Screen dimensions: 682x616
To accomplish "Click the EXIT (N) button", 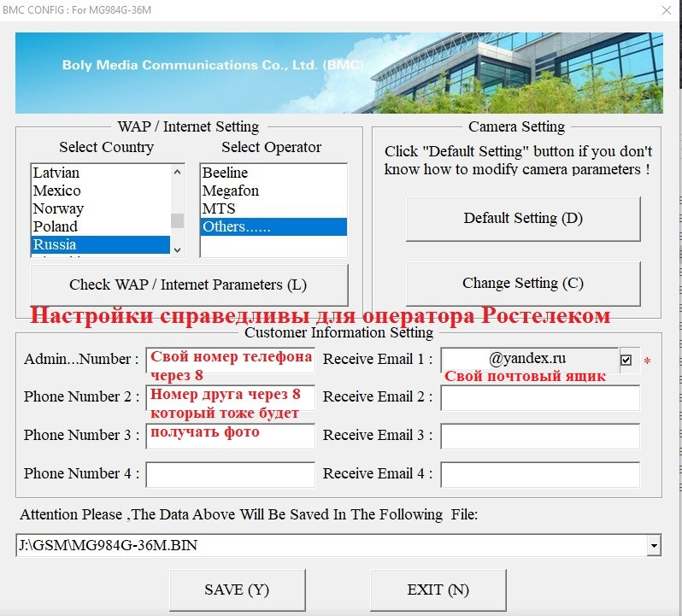I will 438,590.
